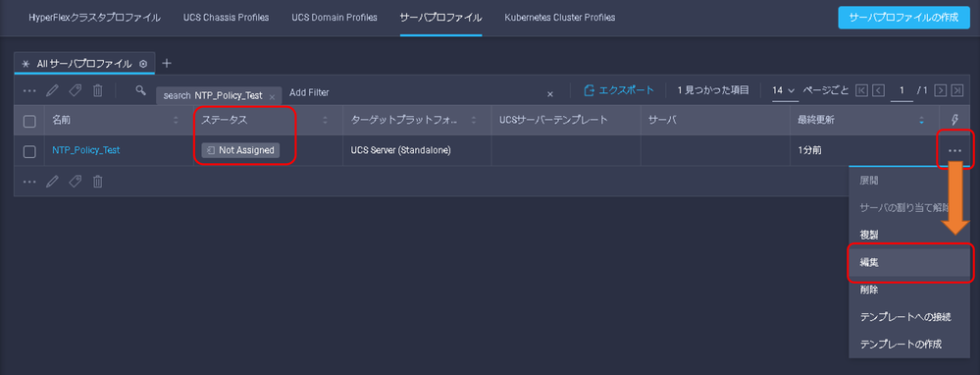Clear all filters with the X
980x375 pixels.
tap(550, 94)
